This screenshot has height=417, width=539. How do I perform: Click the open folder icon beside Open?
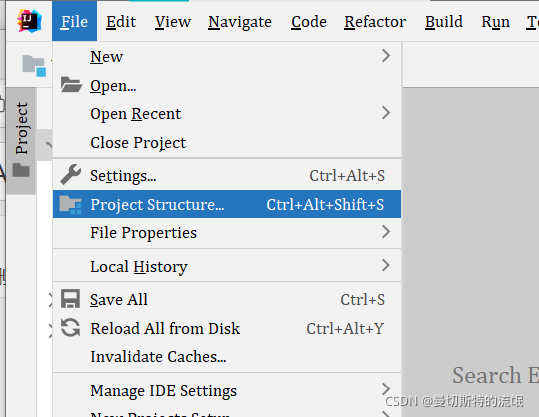(71, 85)
